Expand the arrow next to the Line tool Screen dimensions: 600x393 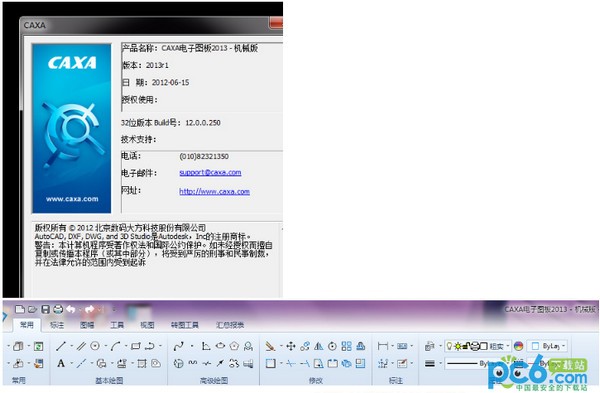(71, 346)
